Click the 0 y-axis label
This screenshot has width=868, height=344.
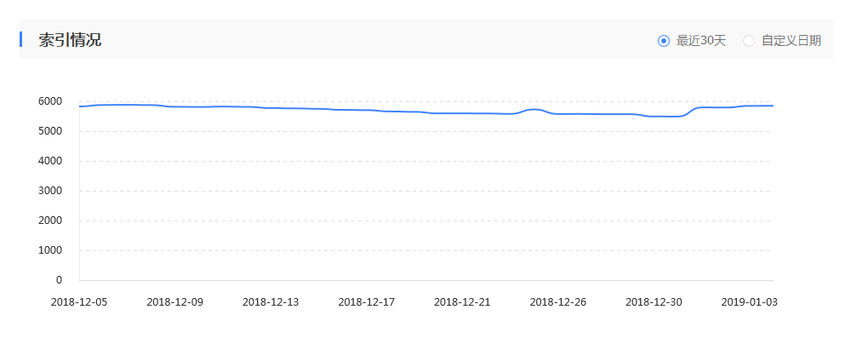[x=59, y=280]
